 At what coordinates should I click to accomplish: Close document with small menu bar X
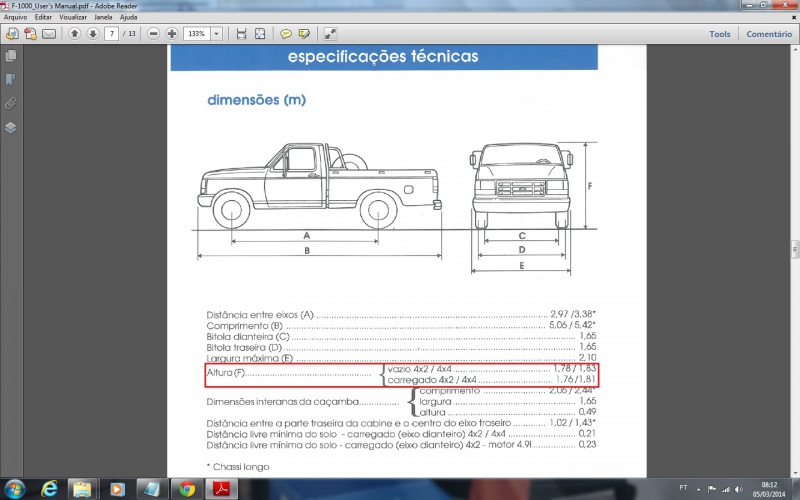(x=794, y=17)
